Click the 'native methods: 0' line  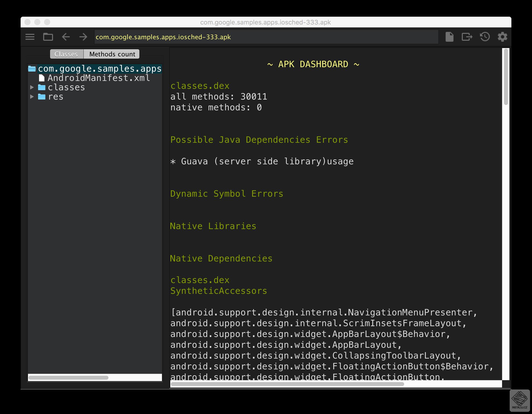coord(216,107)
